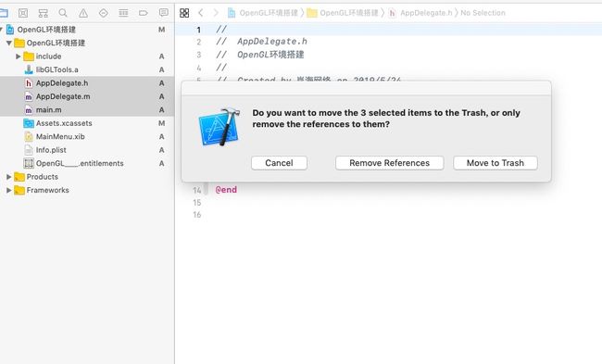Open the Report navigator speech-bubble icon

[x=164, y=13]
